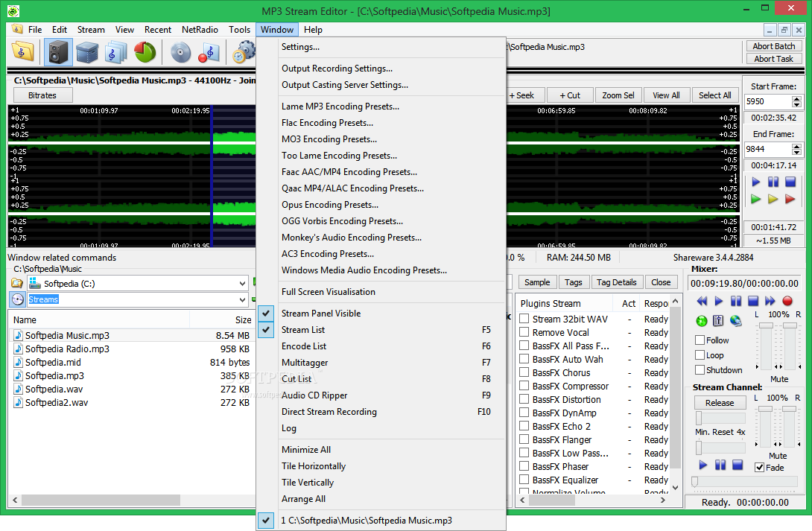
Task: Open the music folder toolbar icon
Action: (22, 51)
